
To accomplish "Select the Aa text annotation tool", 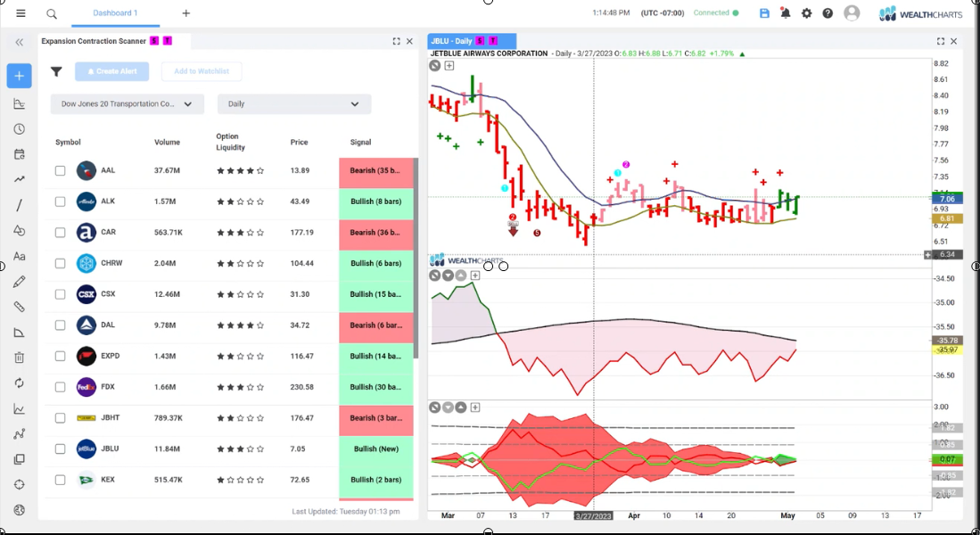I will 20,256.
